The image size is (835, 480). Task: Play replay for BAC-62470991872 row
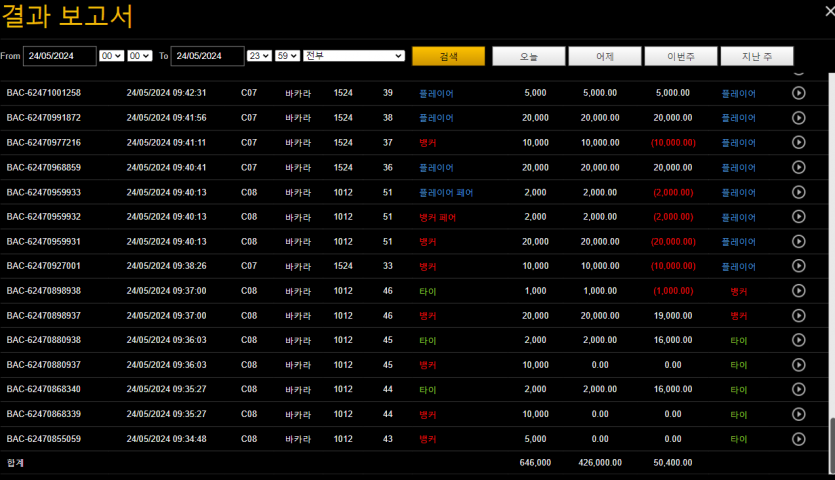point(798,118)
